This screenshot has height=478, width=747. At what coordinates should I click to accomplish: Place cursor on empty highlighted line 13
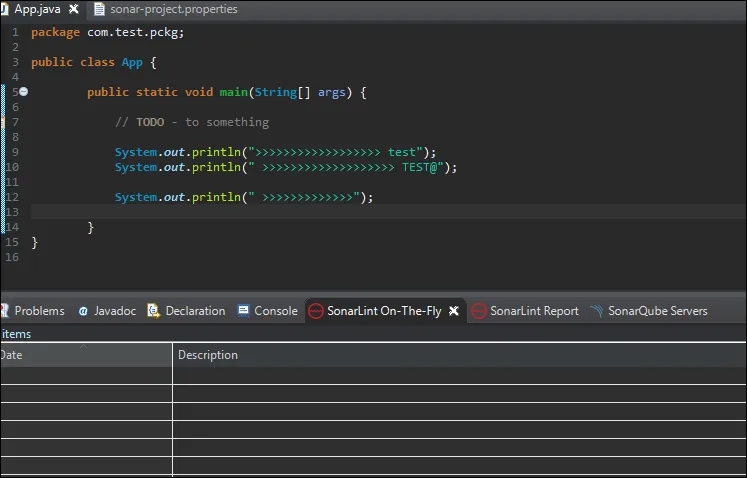pyautogui.click(x=388, y=212)
